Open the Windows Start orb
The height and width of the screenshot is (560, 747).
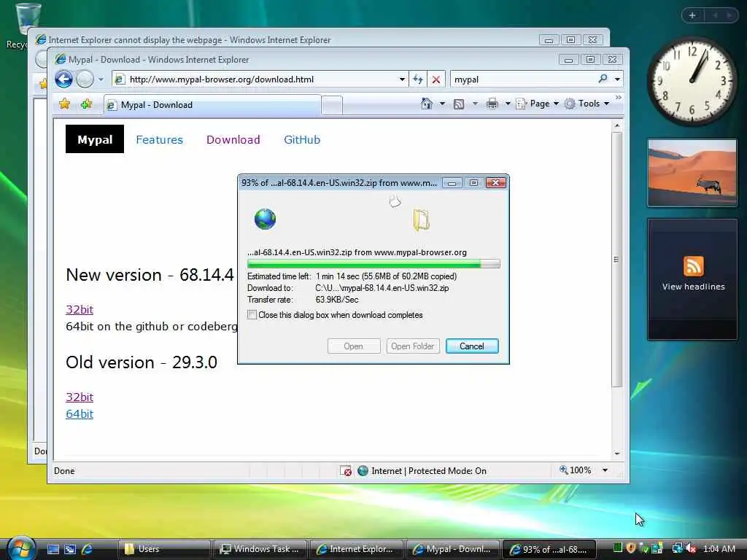(20, 548)
